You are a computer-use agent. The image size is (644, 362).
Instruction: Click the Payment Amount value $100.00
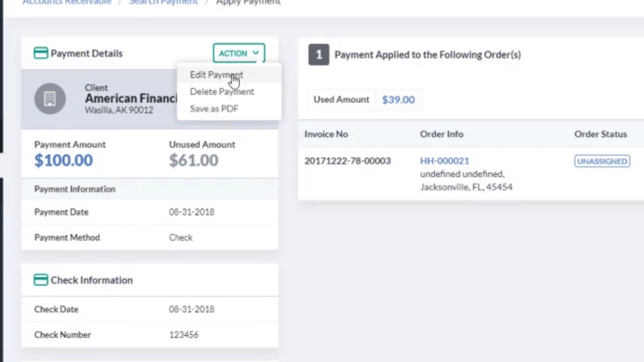point(63,160)
